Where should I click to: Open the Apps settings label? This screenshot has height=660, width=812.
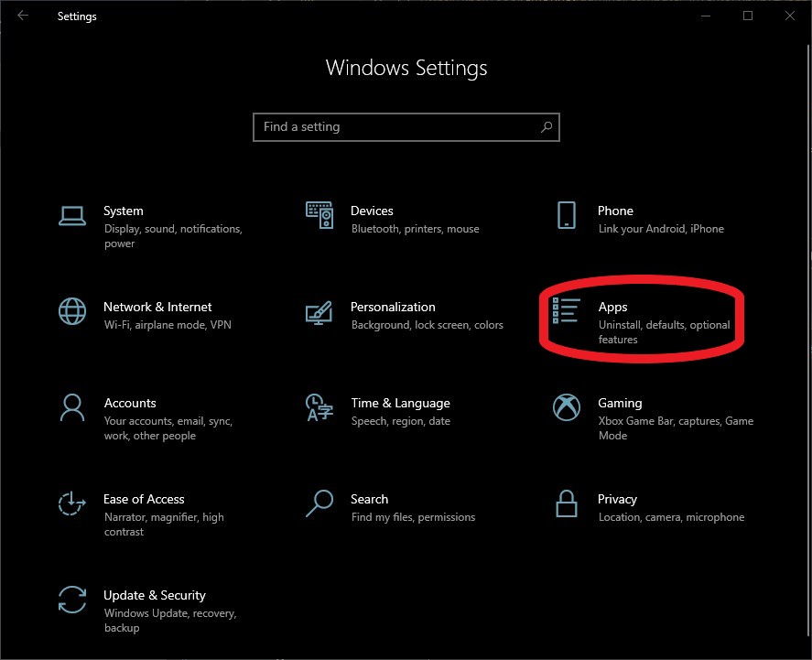(x=612, y=307)
